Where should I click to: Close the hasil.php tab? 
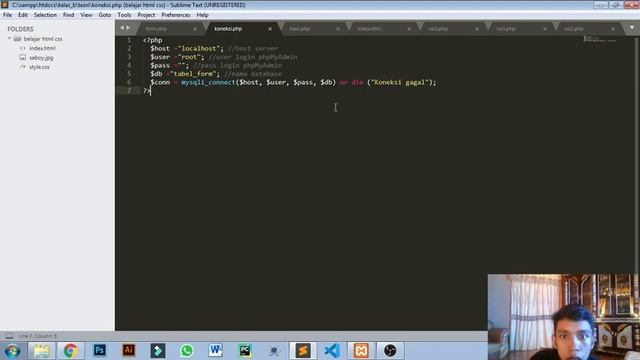coord(338,29)
